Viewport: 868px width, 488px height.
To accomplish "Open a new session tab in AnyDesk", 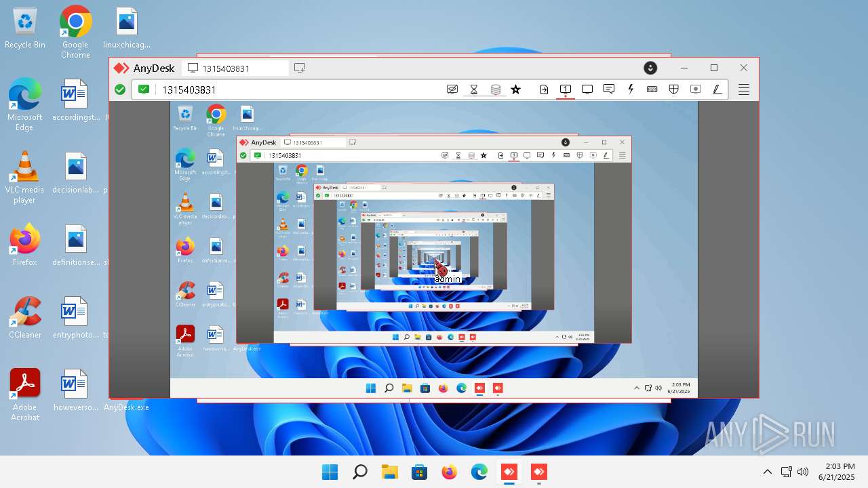I will [300, 68].
